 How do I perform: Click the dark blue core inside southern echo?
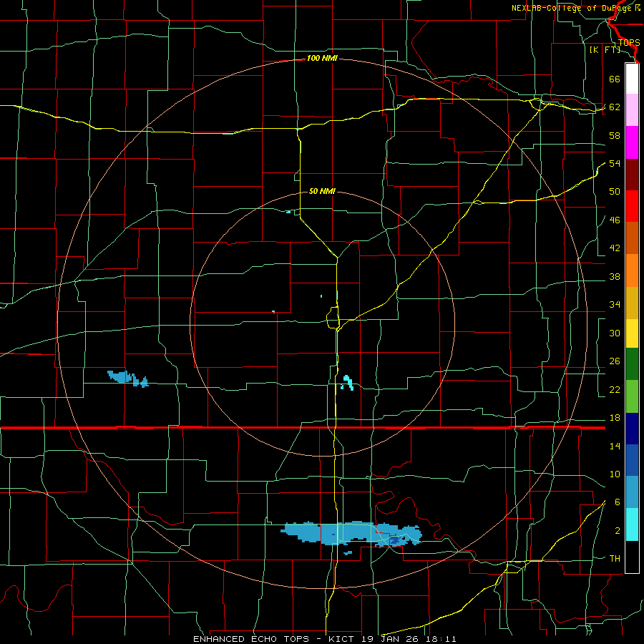[x=395, y=540]
